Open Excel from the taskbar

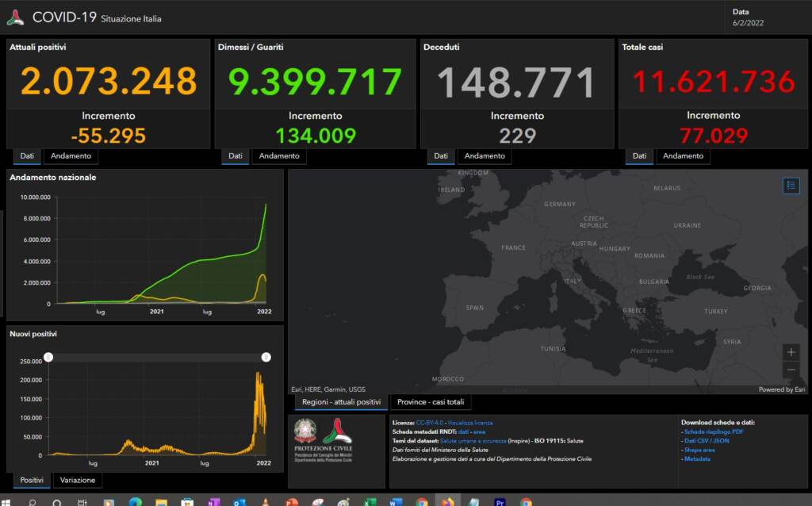click(x=370, y=502)
